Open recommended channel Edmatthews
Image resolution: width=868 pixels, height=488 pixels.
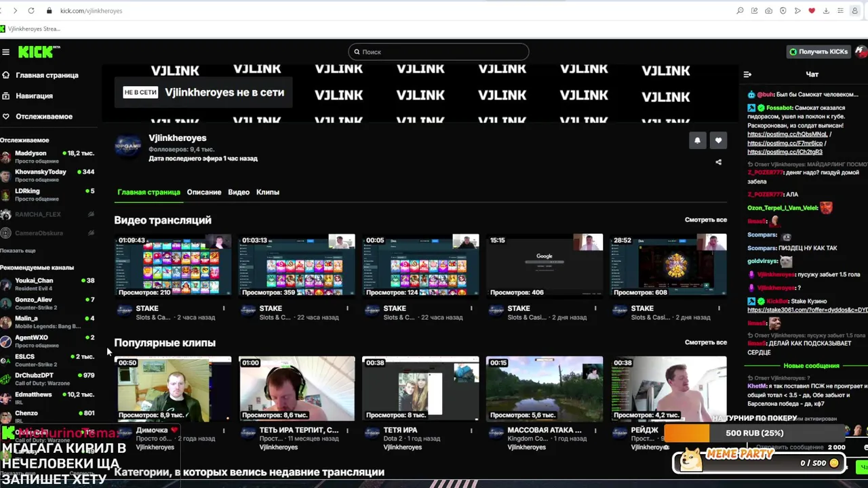click(x=47, y=398)
